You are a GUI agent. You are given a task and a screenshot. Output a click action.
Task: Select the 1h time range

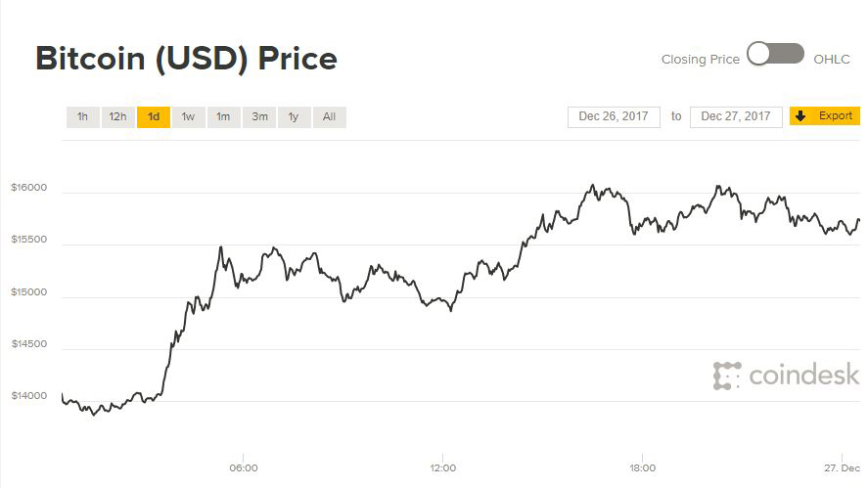(x=83, y=117)
